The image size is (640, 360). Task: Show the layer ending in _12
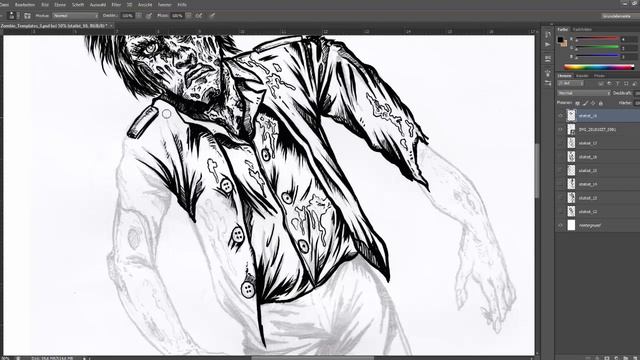point(560,211)
